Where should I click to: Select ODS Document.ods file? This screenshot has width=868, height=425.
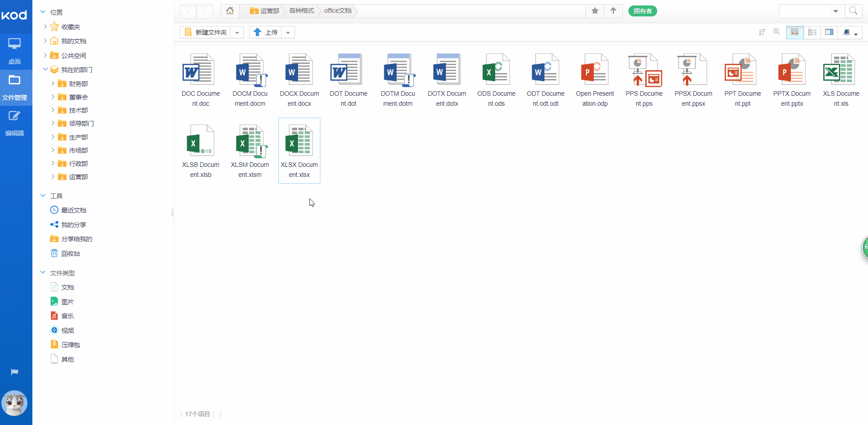point(497,80)
